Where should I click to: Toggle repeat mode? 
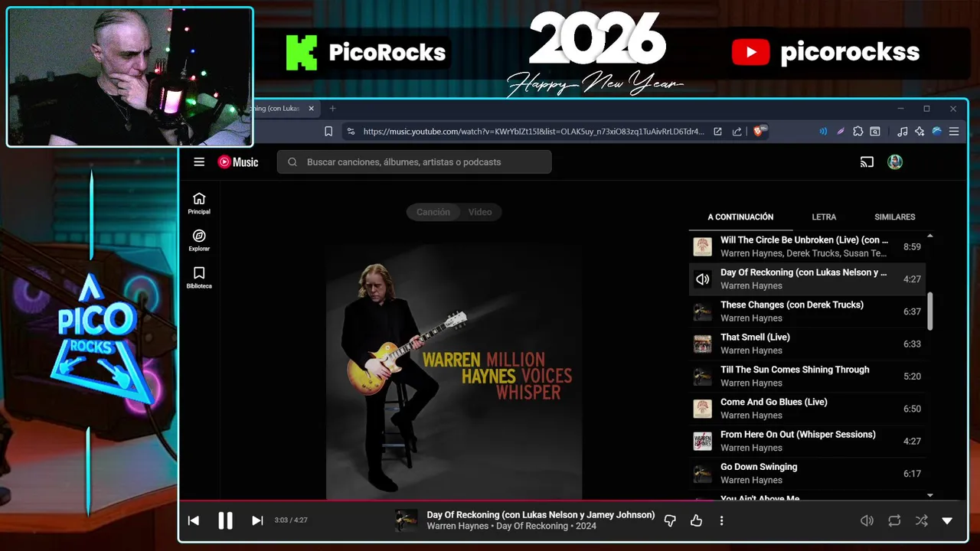point(894,520)
